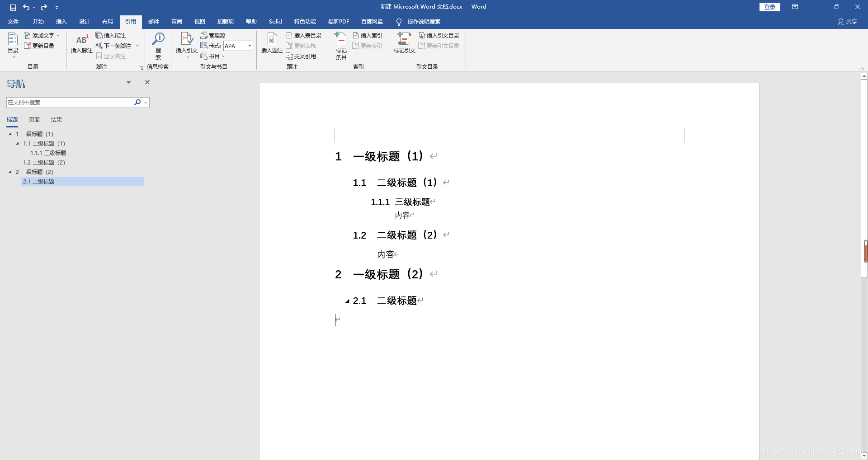This screenshot has height=460, width=868.
Task: Click 插入索引
Action: tap(368, 35)
